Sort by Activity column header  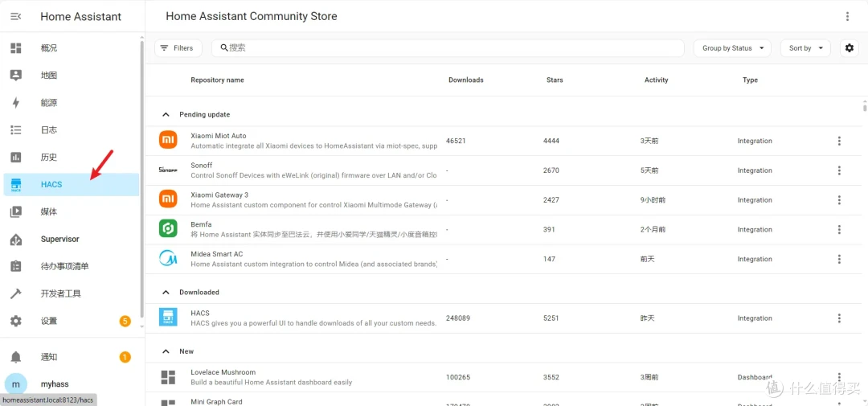656,80
